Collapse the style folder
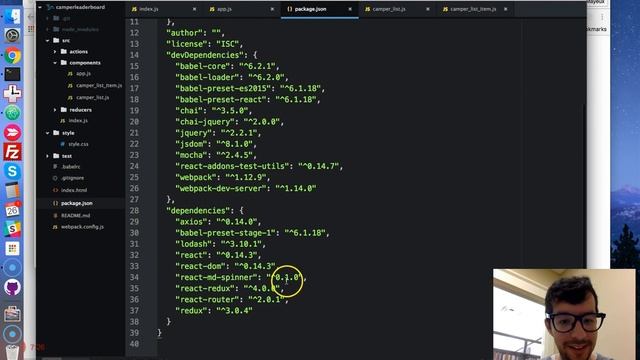The image size is (640, 360). pyautogui.click(x=48, y=133)
